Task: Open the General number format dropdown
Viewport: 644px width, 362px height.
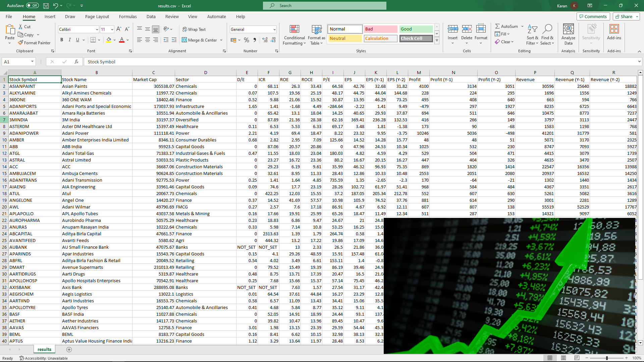Action: [274, 29]
